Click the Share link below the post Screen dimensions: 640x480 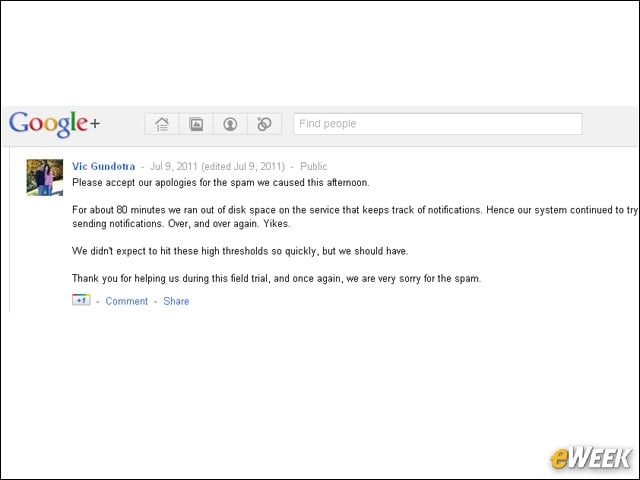(176, 301)
